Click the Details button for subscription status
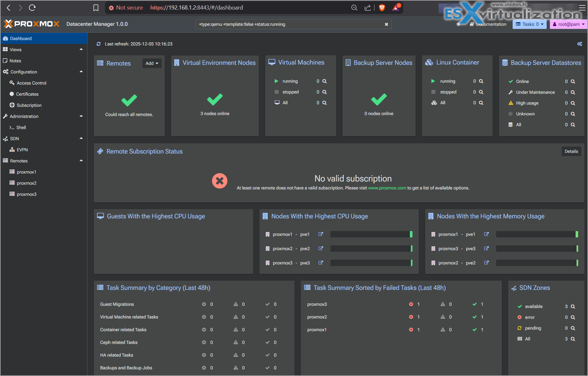The image size is (588, 376). point(571,151)
